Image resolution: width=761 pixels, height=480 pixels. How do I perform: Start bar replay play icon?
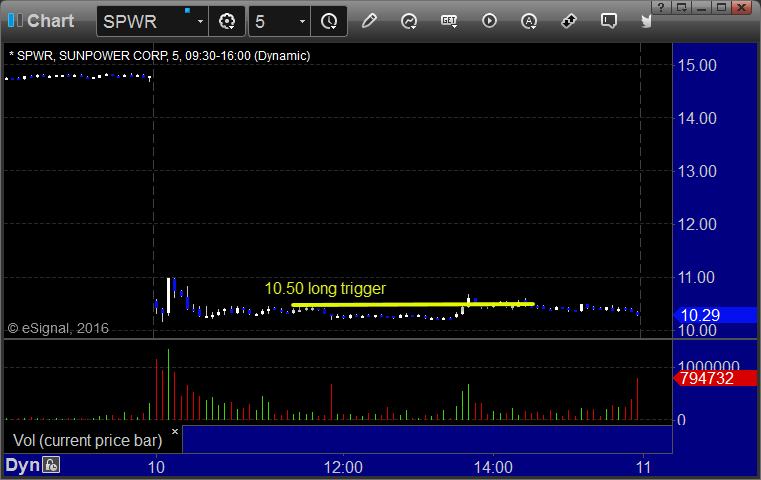[489, 21]
